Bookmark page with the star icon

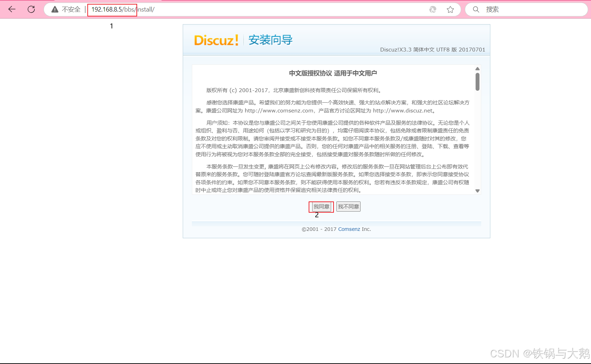450,9
